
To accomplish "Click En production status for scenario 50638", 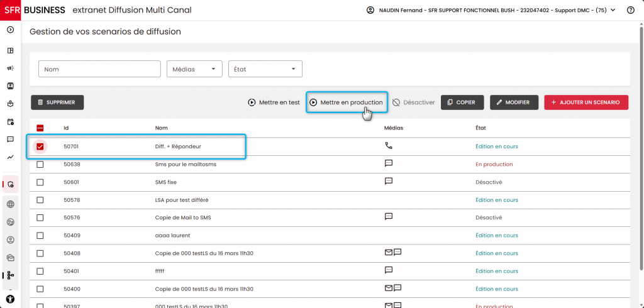I will pyautogui.click(x=494, y=164).
